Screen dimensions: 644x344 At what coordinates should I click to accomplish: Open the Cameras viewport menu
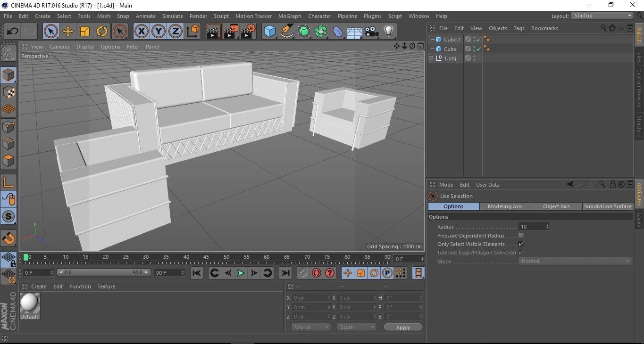59,47
